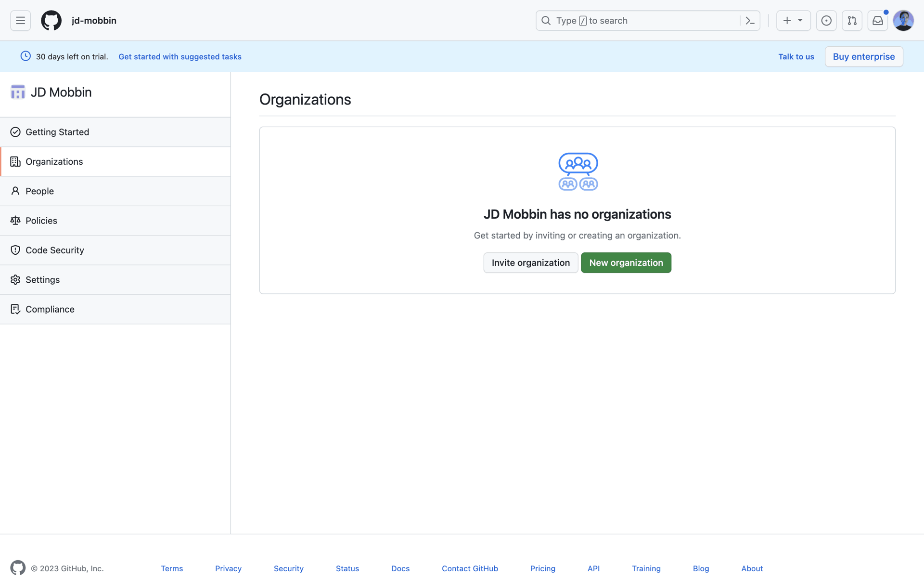Screen dimensions: 924x578
Task: Open the hamburger navigation menu
Action: 20,21
